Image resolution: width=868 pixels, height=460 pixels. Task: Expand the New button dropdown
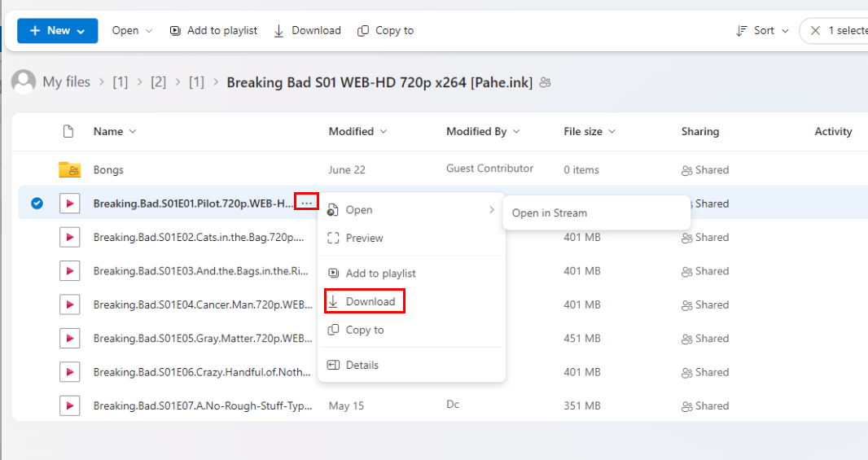(57, 31)
